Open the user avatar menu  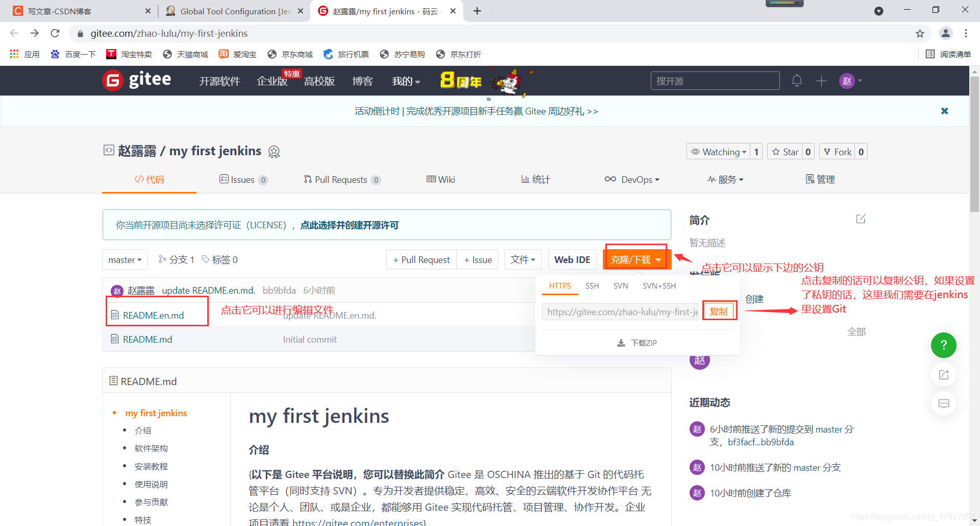click(x=850, y=81)
